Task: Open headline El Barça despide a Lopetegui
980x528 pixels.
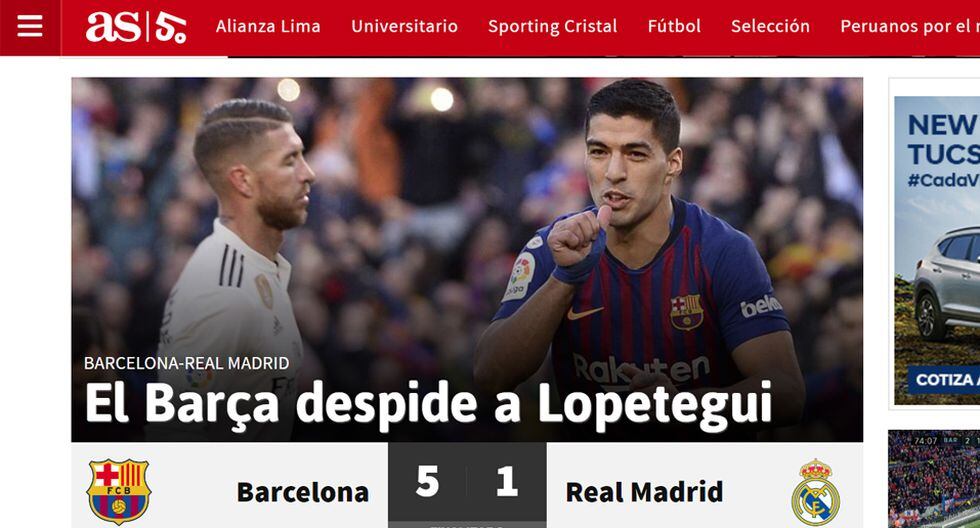Action: [x=428, y=406]
